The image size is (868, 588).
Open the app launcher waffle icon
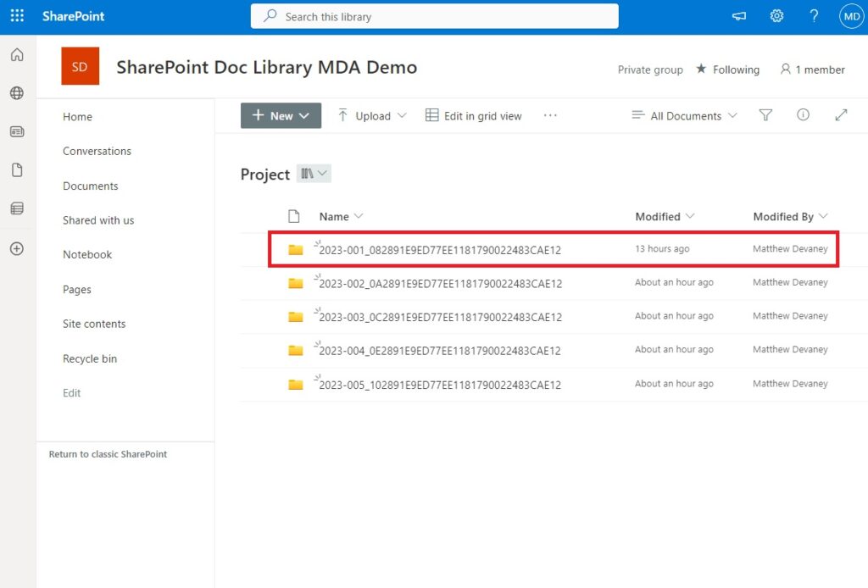click(17, 14)
